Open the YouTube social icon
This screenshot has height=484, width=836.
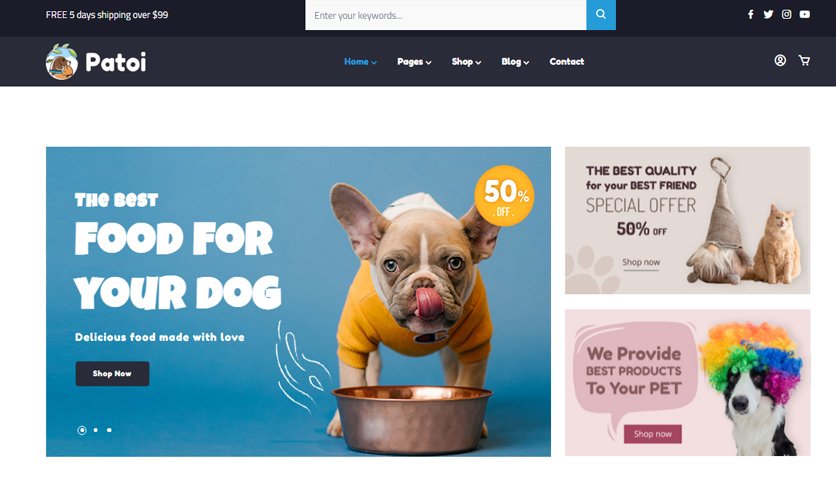pyautogui.click(x=805, y=14)
